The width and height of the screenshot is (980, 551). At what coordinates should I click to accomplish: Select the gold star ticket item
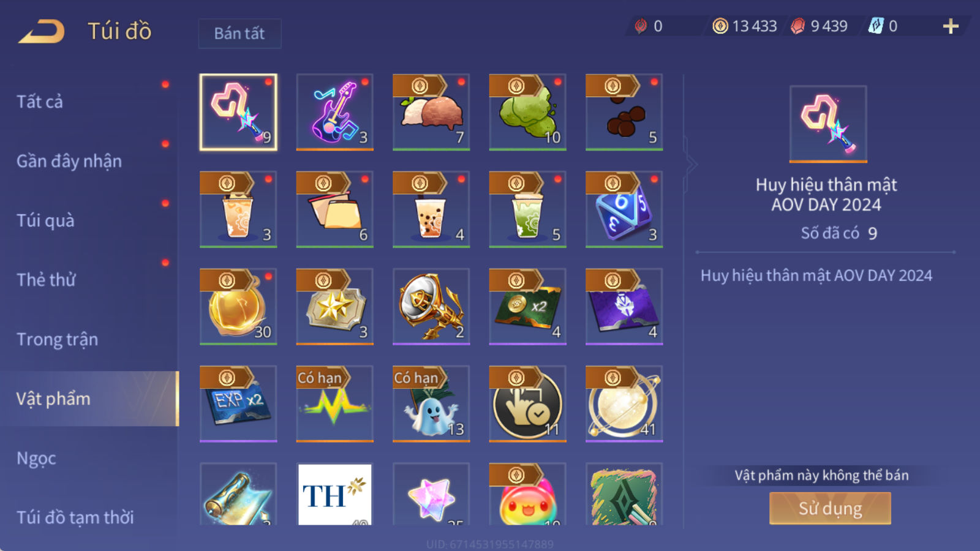334,307
